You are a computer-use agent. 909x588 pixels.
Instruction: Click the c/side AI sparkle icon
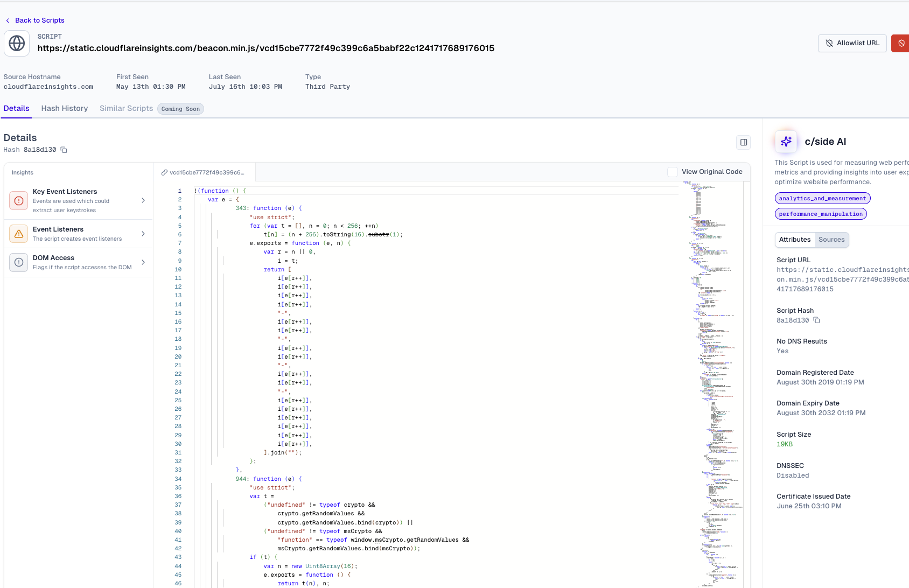pyautogui.click(x=786, y=142)
